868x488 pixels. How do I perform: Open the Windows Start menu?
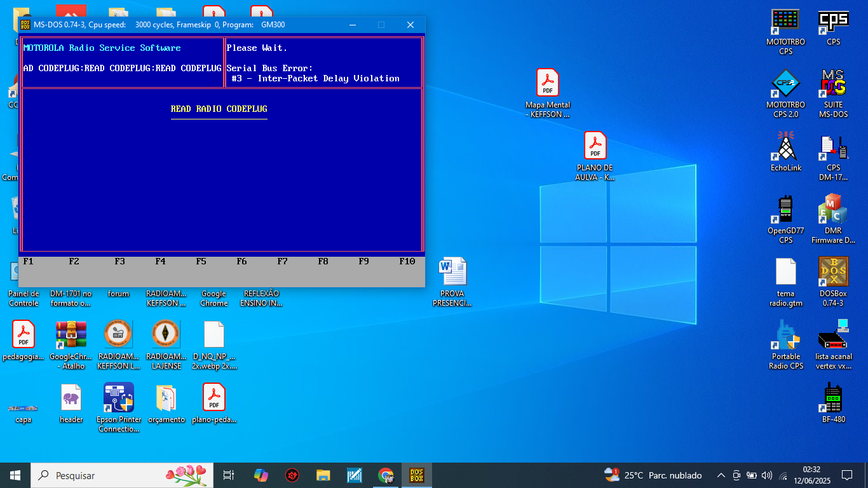15,475
